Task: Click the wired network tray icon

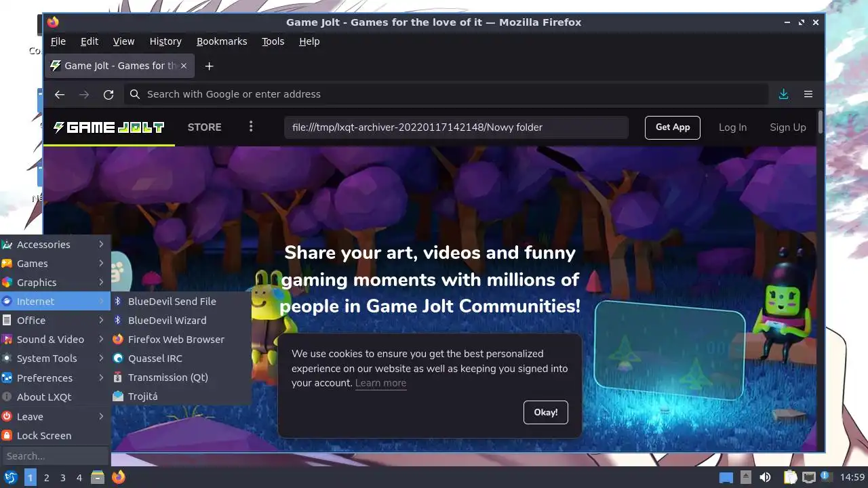Action: [808, 477]
